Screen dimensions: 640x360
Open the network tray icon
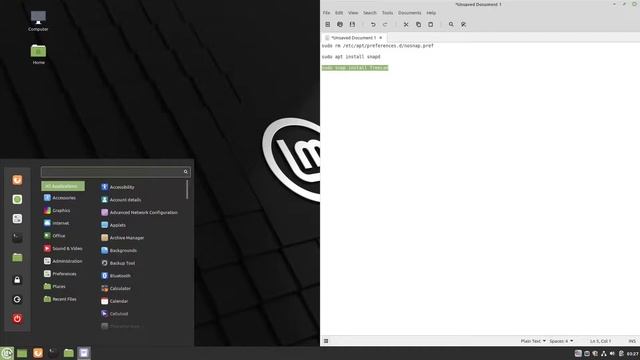pyautogui.click(x=604, y=353)
